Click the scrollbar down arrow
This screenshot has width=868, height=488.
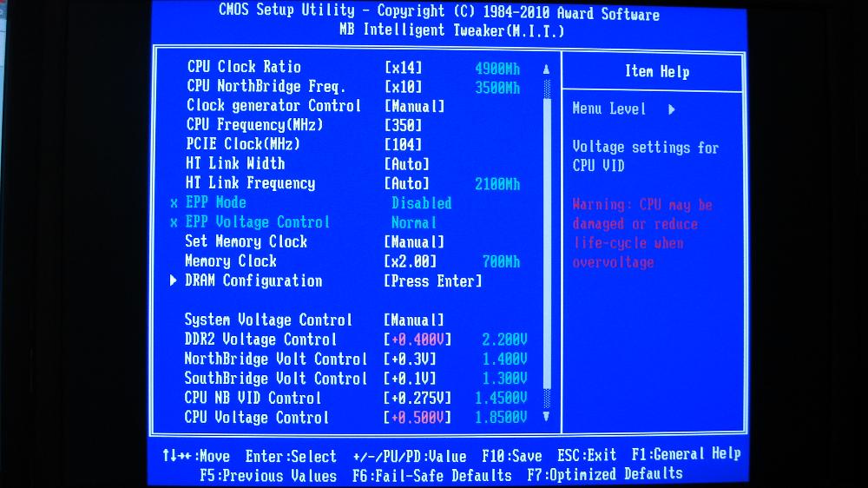546,416
